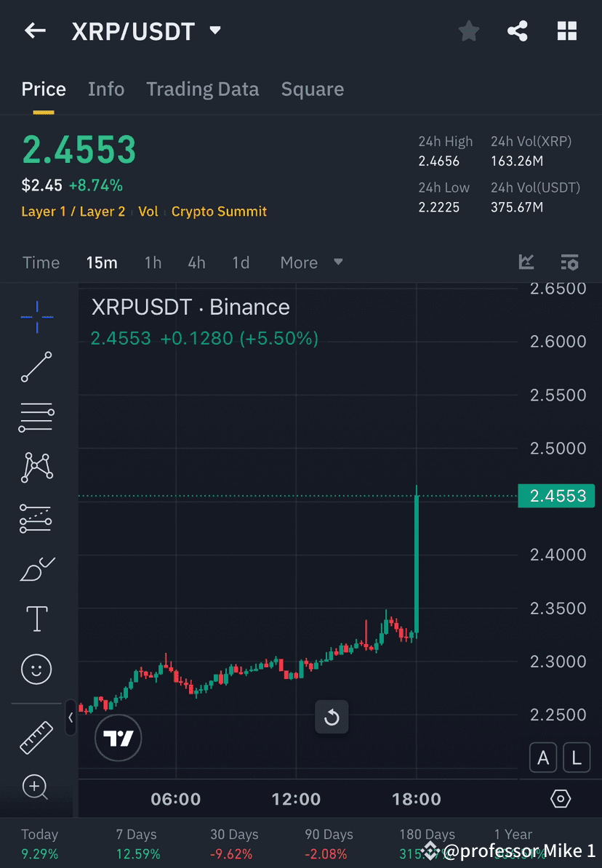Select the trend line drawing tool
Image resolution: width=602 pixels, height=868 pixels.
click(x=36, y=367)
